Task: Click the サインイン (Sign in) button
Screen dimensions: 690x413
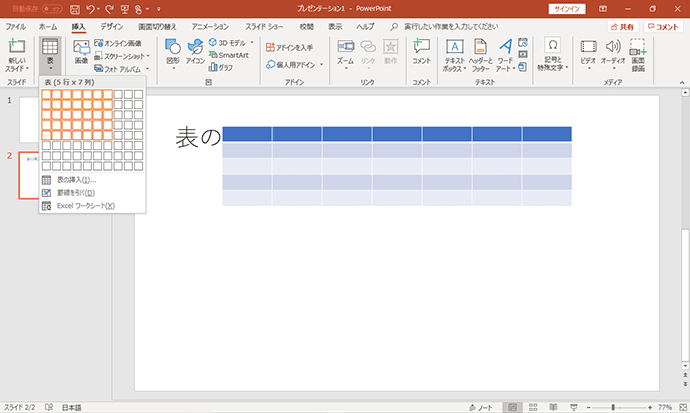Action: [567, 9]
